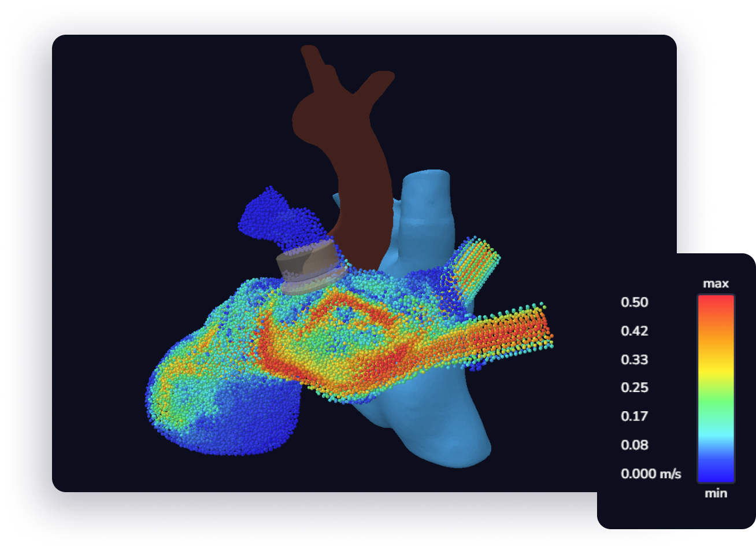Select the 0.33 velocity value on the legend
The image size is (756, 550).
[x=635, y=359]
